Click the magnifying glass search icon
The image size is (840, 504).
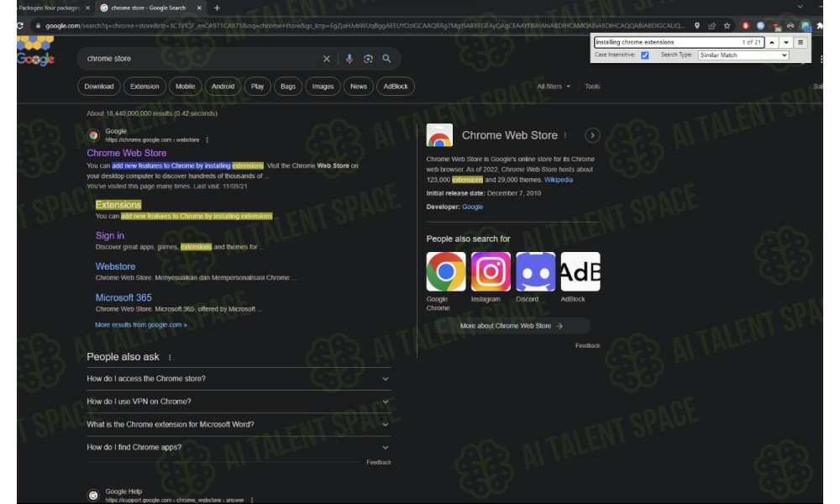(386, 59)
